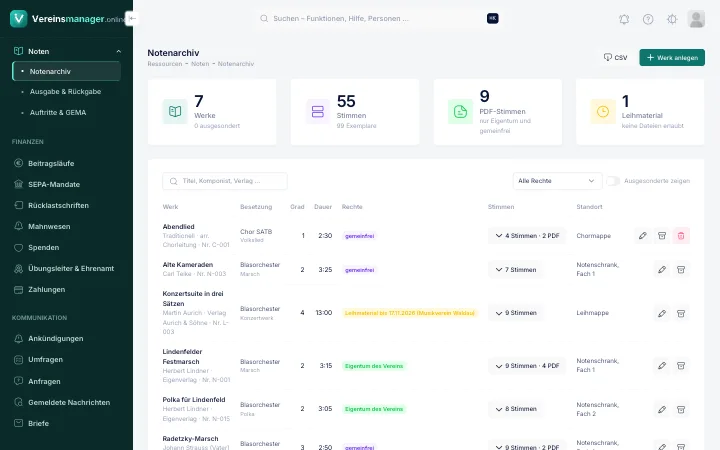Click the Stimmen stack icon in stats card

coord(318,111)
